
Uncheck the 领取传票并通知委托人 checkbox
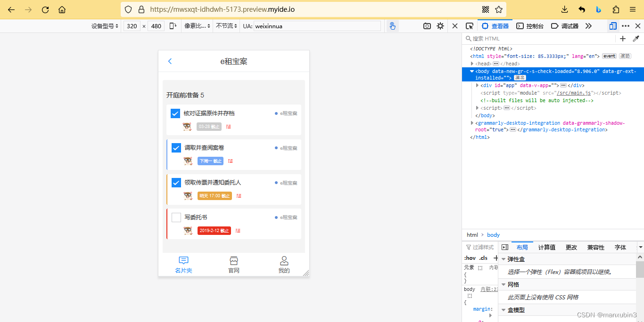(176, 183)
